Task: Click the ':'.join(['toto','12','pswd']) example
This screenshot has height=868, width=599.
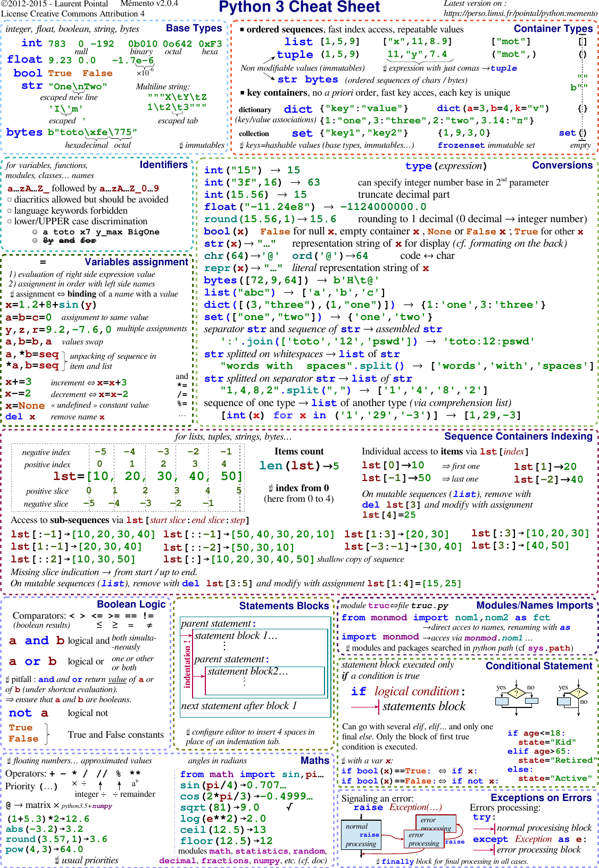Action: (x=378, y=341)
